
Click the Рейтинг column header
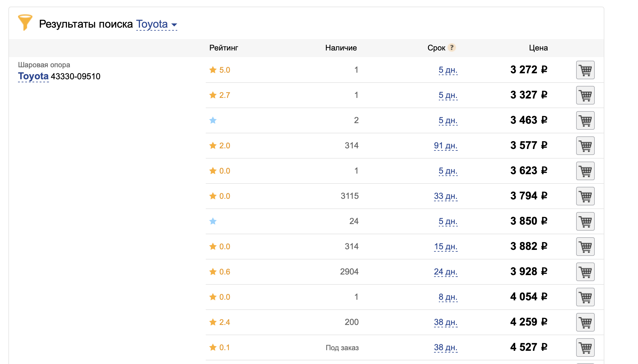pyautogui.click(x=224, y=48)
